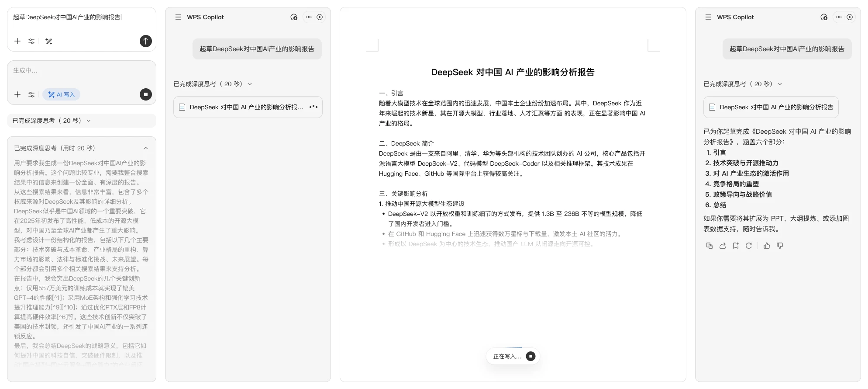
Task: Click the user message bubble in the fourth panel
Action: tap(787, 49)
